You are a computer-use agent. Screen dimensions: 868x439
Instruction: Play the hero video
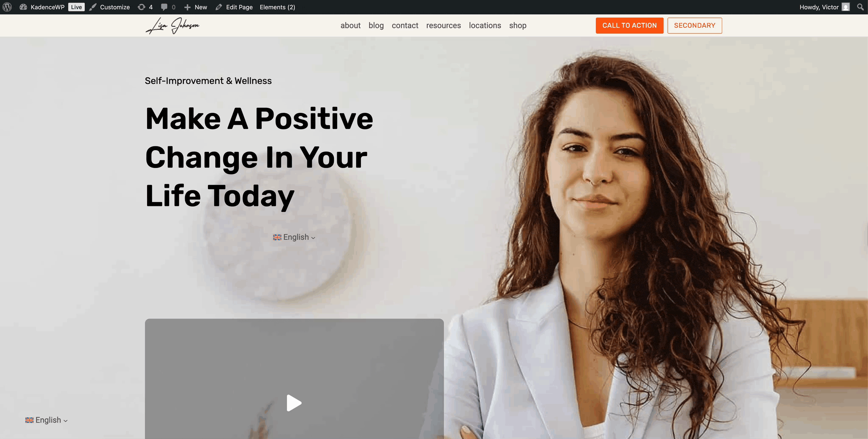click(294, 403)
